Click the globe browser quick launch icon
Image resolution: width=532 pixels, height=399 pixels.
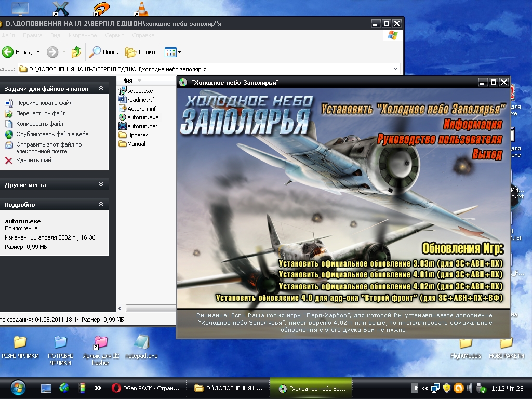coord(64,388)
